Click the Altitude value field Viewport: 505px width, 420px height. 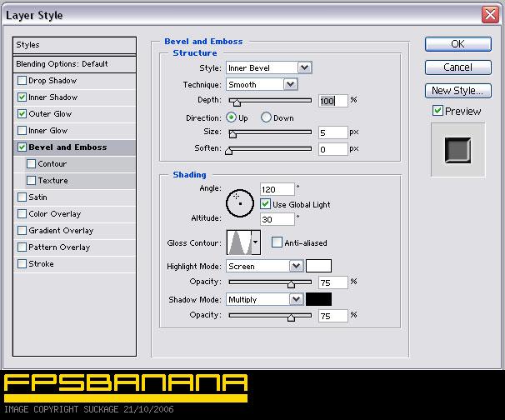(277, 219)
